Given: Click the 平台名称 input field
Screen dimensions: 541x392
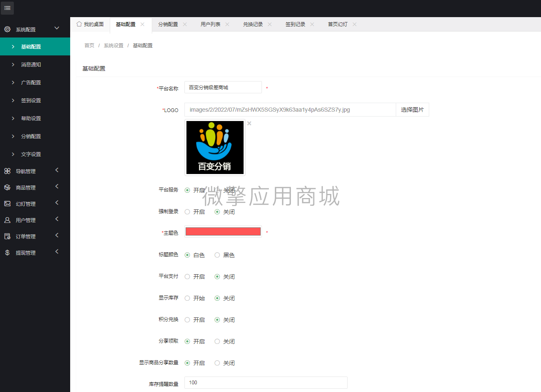Looking at the screenshot, I should [x=223, y=87].
